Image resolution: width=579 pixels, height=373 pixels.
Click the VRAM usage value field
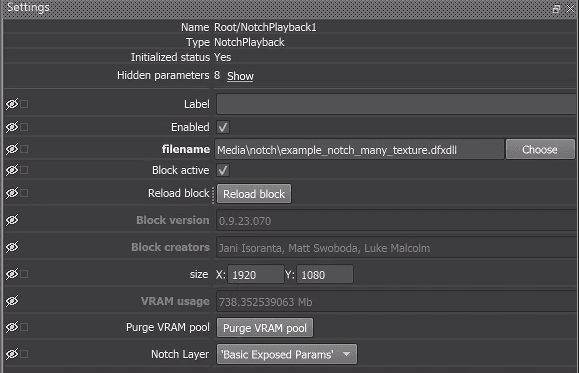point(396,302)
